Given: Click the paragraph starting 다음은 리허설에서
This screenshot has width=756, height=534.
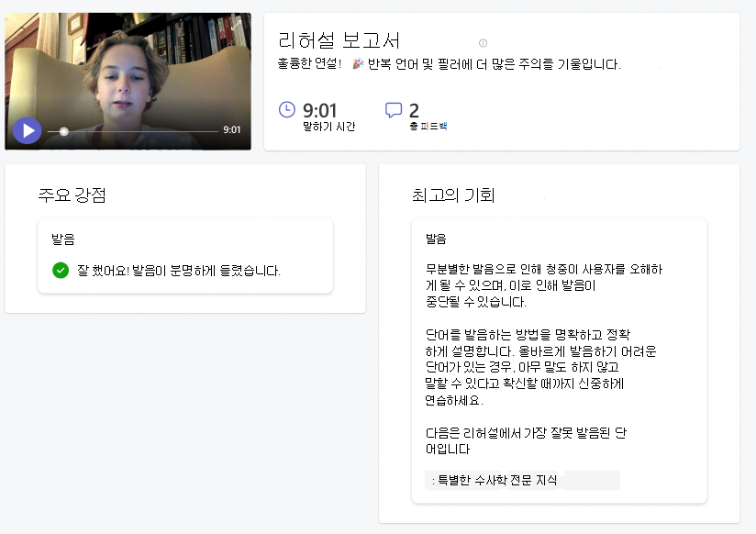Looking at the screenshot, I should pos(526,441).
